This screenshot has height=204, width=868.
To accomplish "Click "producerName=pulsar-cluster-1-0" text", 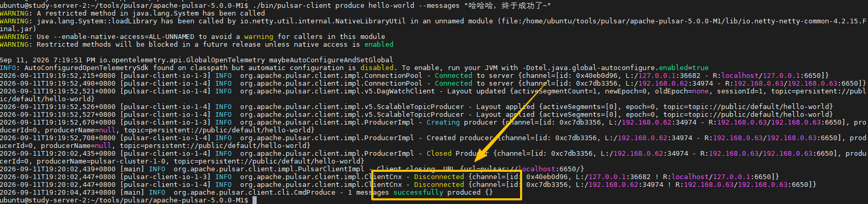I will click(101, 161).
